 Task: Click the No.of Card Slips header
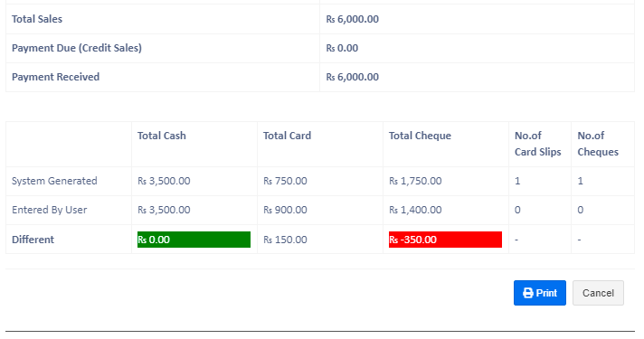point(537,144)
